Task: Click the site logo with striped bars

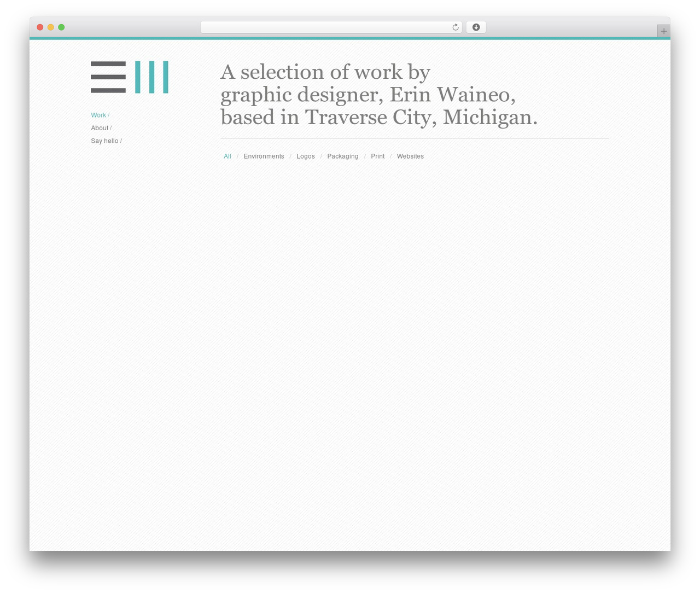Action: pyautogui.click(x=130, y=77)
